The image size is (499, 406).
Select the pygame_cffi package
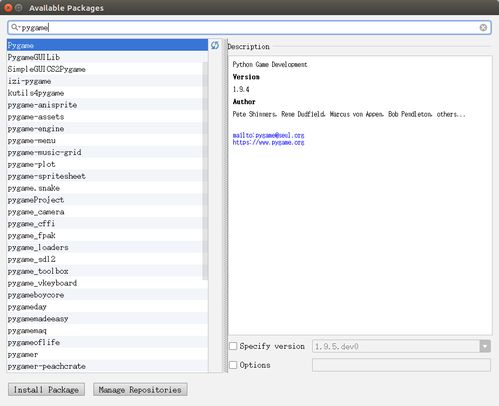coord(107,224)
